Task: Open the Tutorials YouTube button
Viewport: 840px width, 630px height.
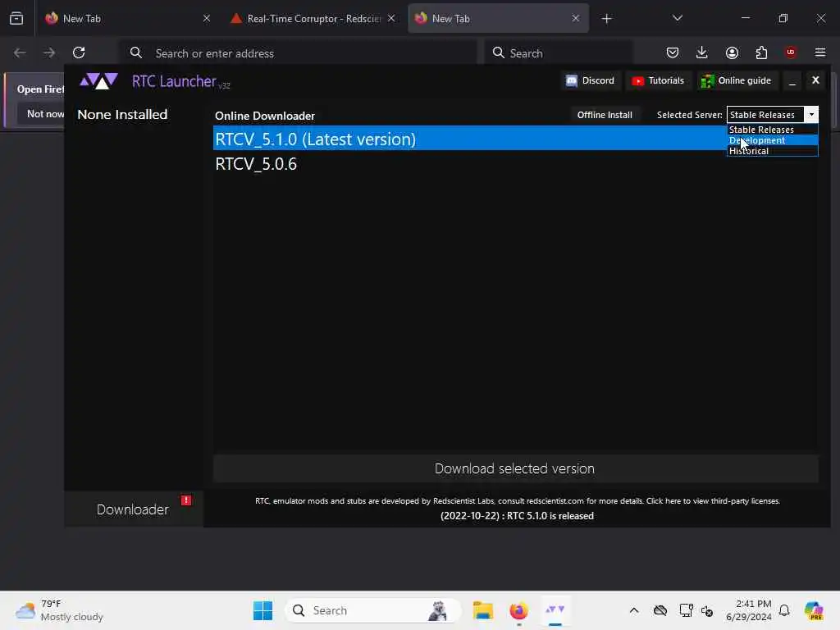Action: [x=658, y=80]
